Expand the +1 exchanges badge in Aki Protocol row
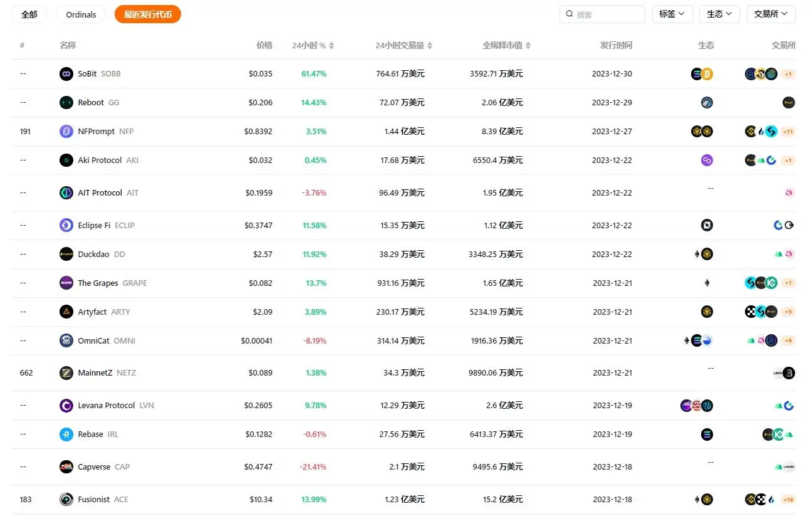 tap(788, 161)
